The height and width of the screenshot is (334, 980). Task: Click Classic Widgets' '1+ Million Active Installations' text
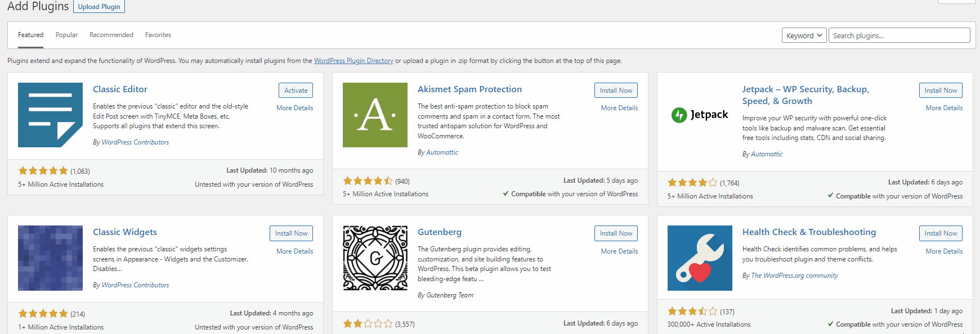(61, 327)
